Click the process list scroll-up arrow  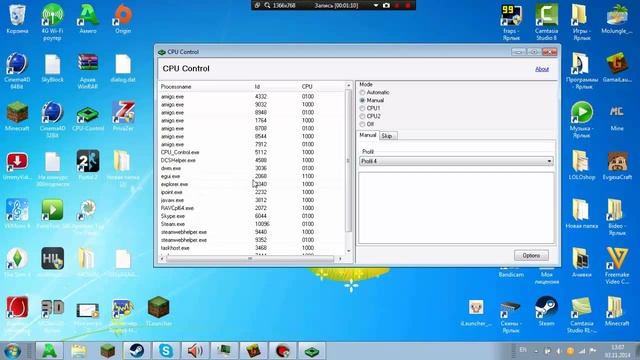coord(348,85)
